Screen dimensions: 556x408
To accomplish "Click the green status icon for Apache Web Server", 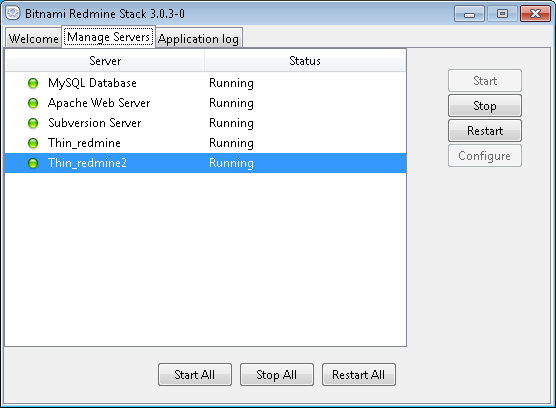I will [33, 103].
